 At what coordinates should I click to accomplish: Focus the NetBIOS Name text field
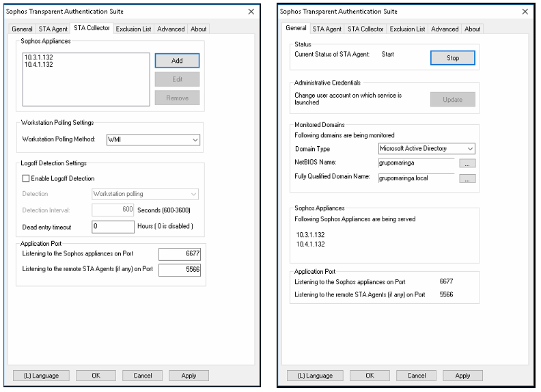coord(416,163)
